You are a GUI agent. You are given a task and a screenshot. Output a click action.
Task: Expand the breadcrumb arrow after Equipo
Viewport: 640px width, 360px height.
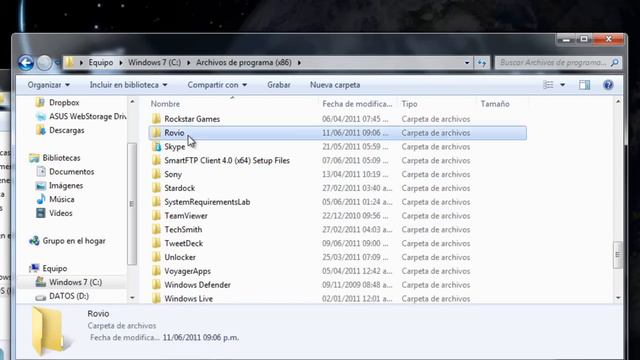121,63
